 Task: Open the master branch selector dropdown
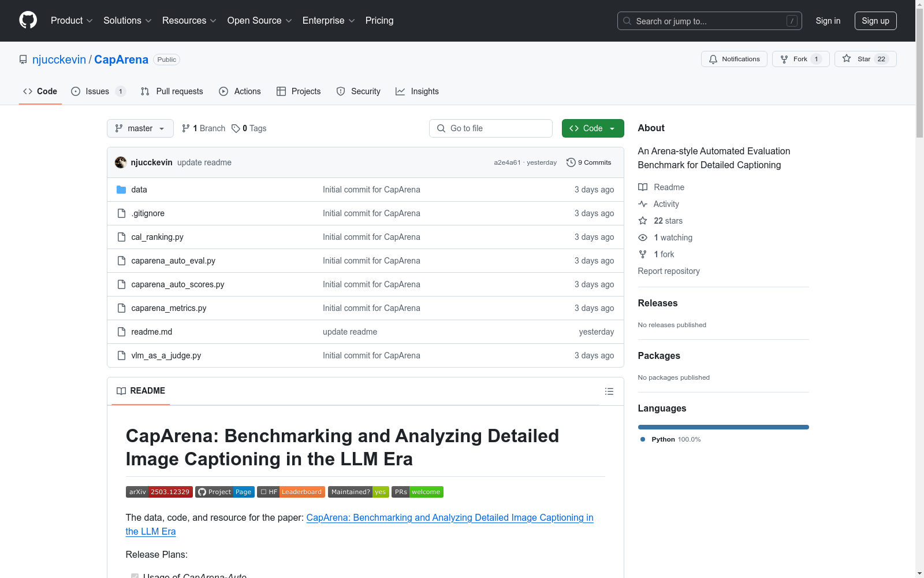click(140, 128)
